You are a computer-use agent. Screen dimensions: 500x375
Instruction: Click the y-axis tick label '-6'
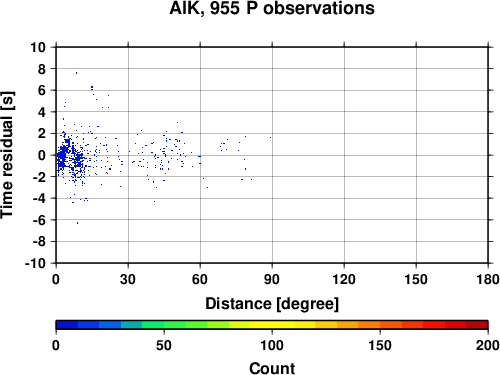(39, 220)
